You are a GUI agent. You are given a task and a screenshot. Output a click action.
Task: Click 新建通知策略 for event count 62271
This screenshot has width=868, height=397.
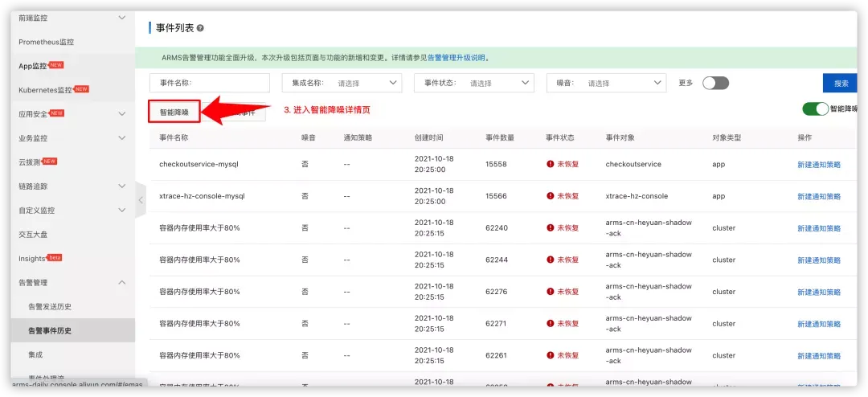(819, 324)
